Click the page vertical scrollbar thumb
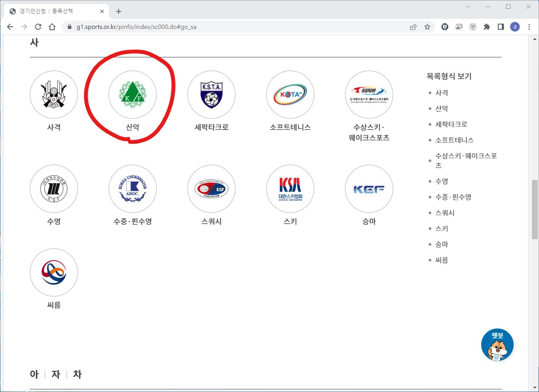 point(535,209)
